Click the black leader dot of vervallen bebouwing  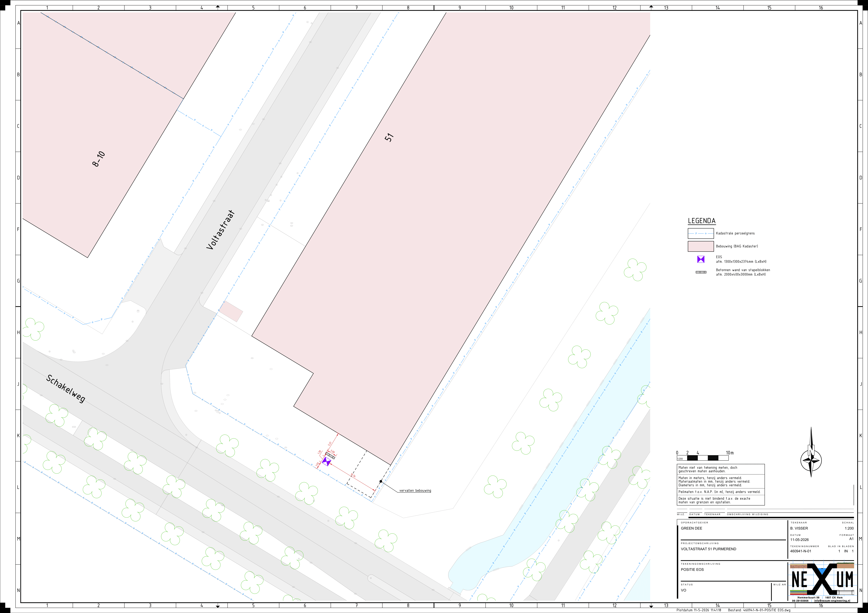pos(381,481)
